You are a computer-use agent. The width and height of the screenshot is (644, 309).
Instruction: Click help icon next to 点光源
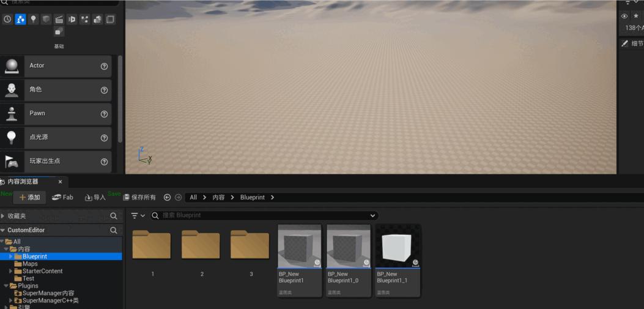[x=104, y=138]
